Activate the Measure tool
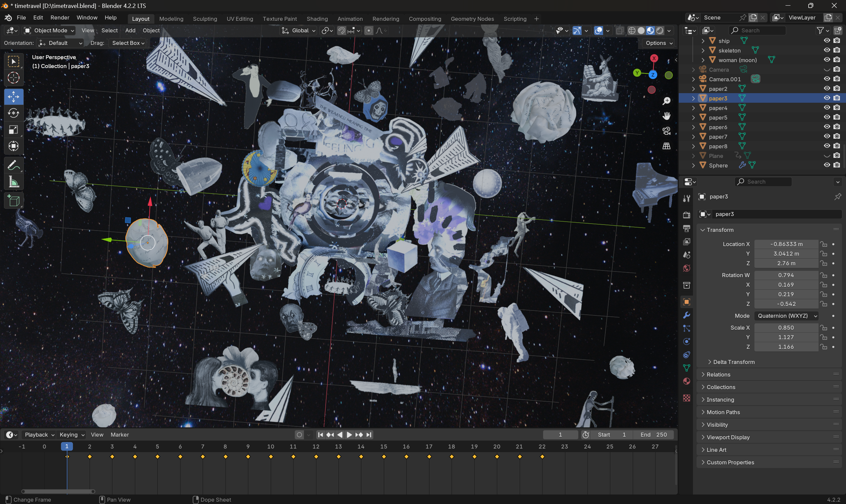This screenshot has width=846, height=504. 14,182
